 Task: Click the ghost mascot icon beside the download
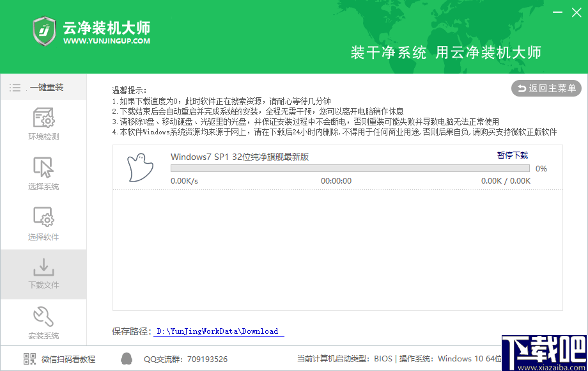140,168
